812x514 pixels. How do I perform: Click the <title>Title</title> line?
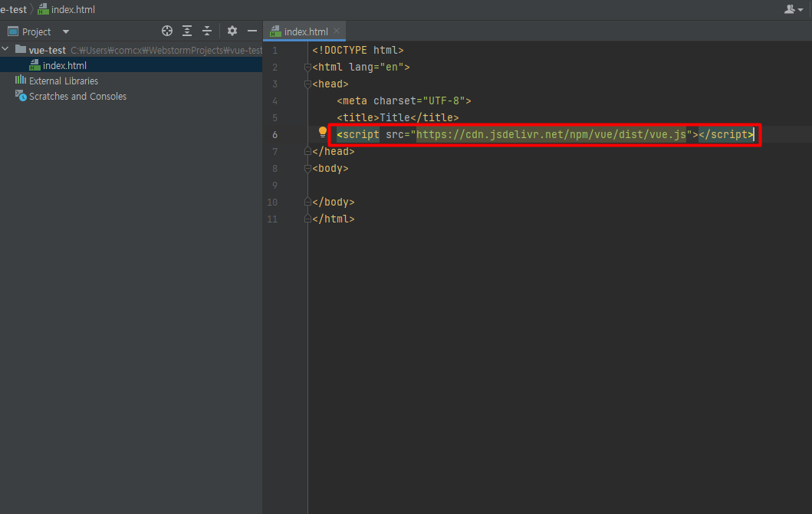pyautogui.click(x=398, y=117)
